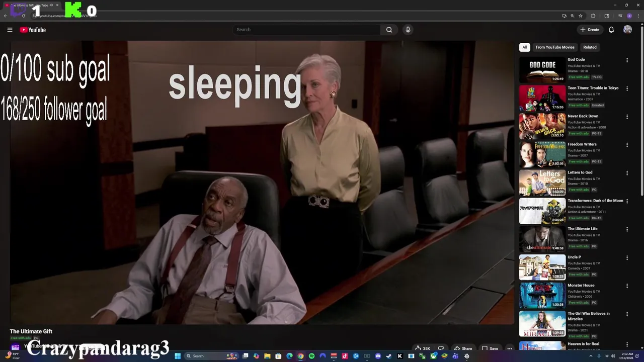Open the Xbox app from the taskbar
This screenshot has width=644, height=362.
433,356
